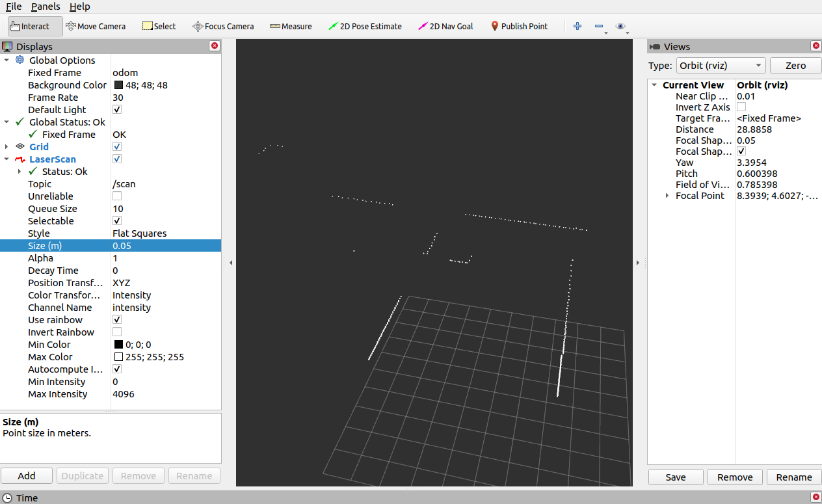
Task: Click the red LaserScan display icon
Action: tap(20, 159)
